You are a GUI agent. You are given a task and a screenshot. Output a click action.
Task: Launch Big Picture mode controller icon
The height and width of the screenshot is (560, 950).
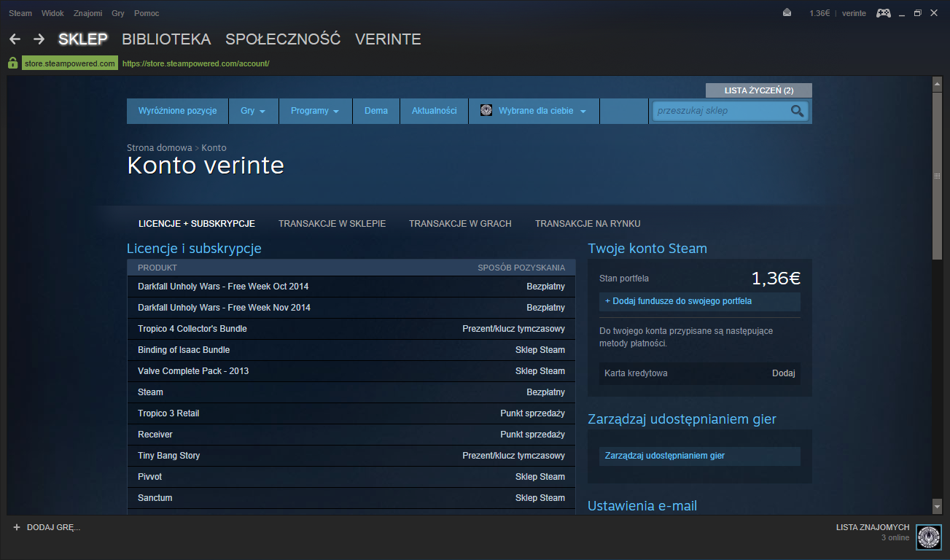tap(883, 13)
